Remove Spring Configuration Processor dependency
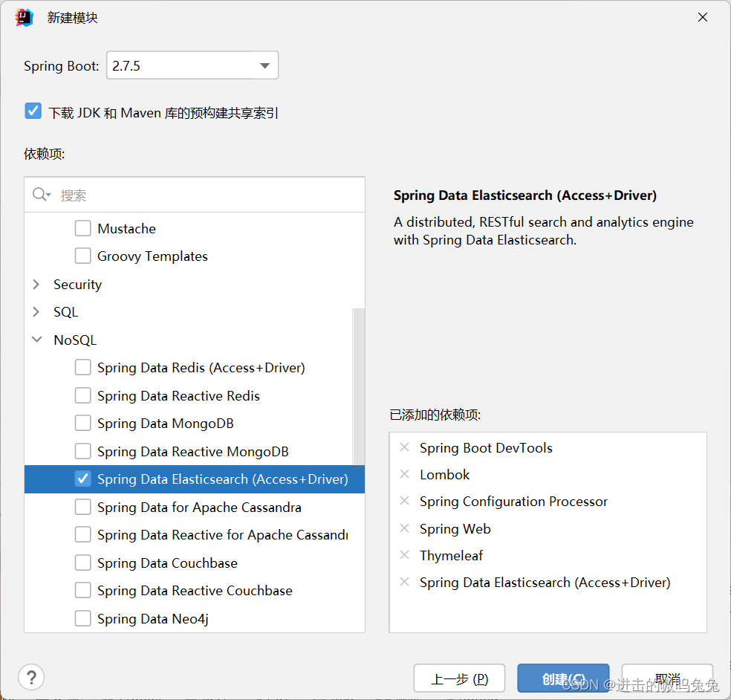Screen dimensions: 731x700 tap(404, 501)
